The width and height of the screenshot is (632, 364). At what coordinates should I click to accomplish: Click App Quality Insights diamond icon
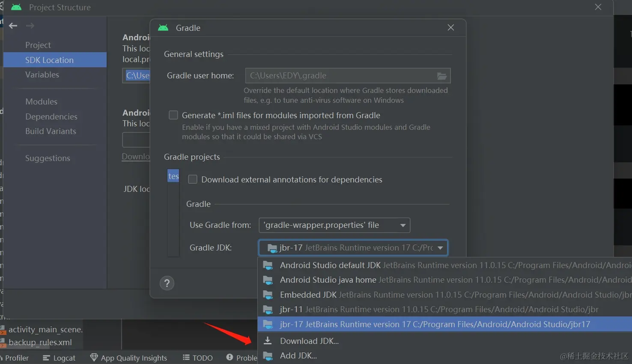(94, 358)
